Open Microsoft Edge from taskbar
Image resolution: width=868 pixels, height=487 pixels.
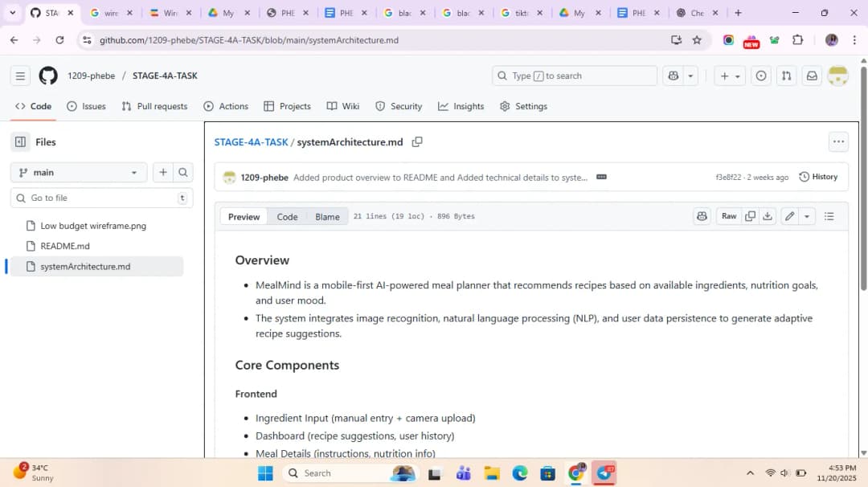[x=520, y=473]
